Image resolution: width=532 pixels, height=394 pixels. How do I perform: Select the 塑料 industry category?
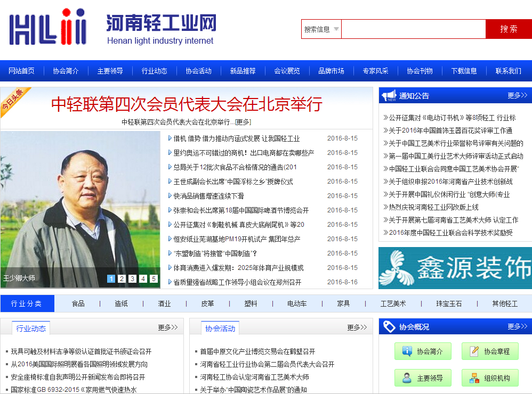point(251,303)
